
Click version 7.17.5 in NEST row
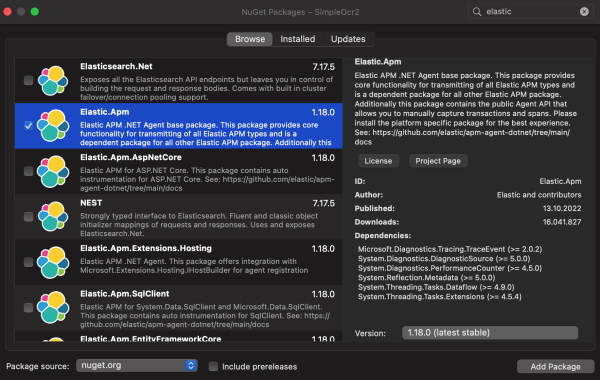click(323, 203)
